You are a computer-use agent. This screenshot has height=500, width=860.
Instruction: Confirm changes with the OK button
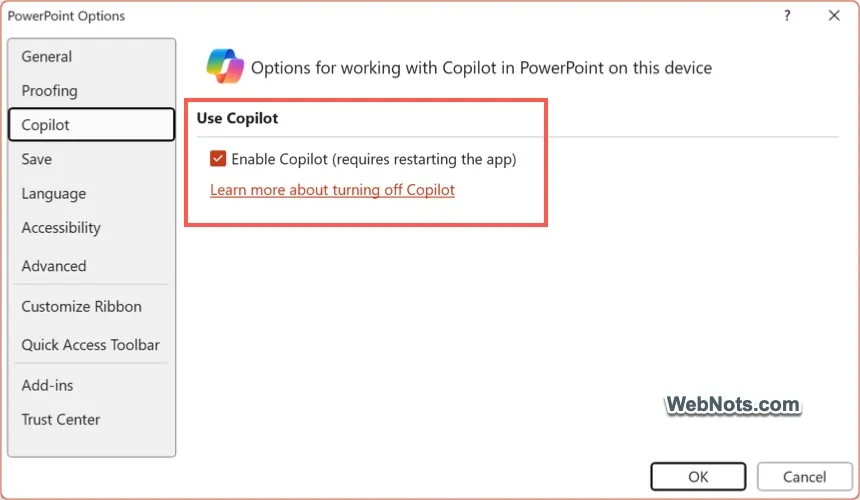point(698,476)
